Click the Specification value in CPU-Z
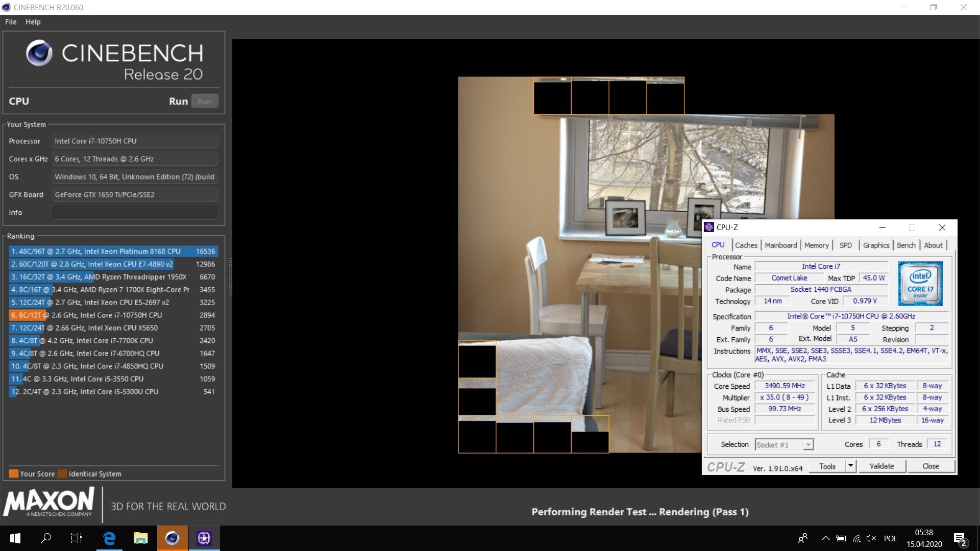This screenshot has height=551, width=980. (851, 316)
